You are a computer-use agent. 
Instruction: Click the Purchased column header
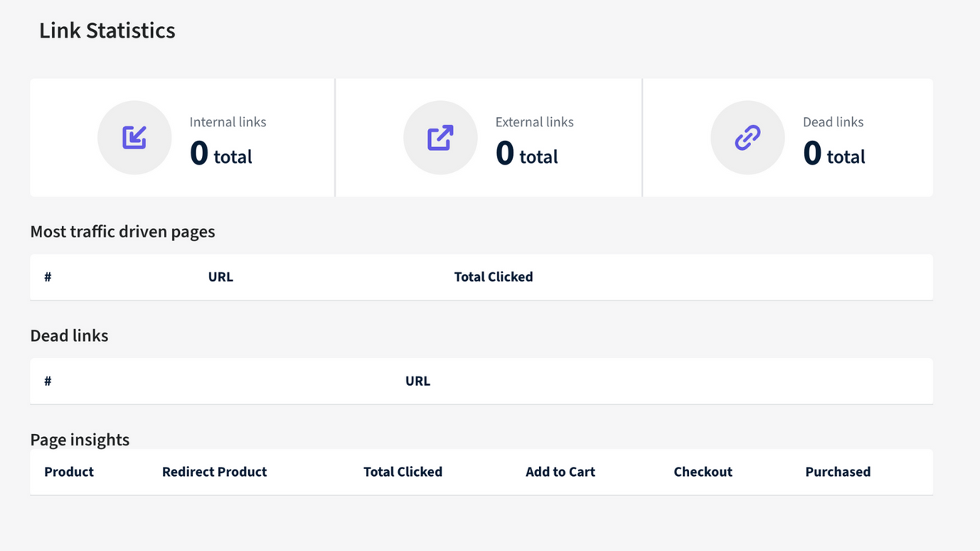(x=838, y=471)
